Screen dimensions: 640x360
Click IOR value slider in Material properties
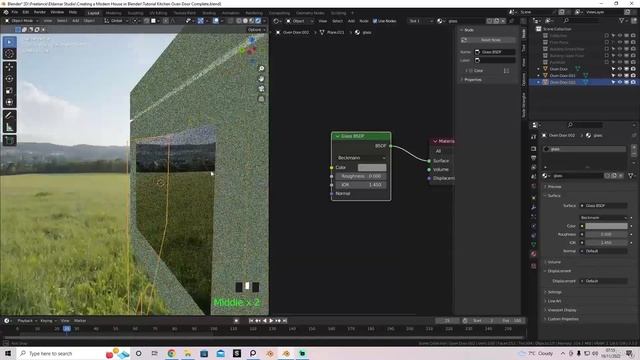[x=606, y=242]
